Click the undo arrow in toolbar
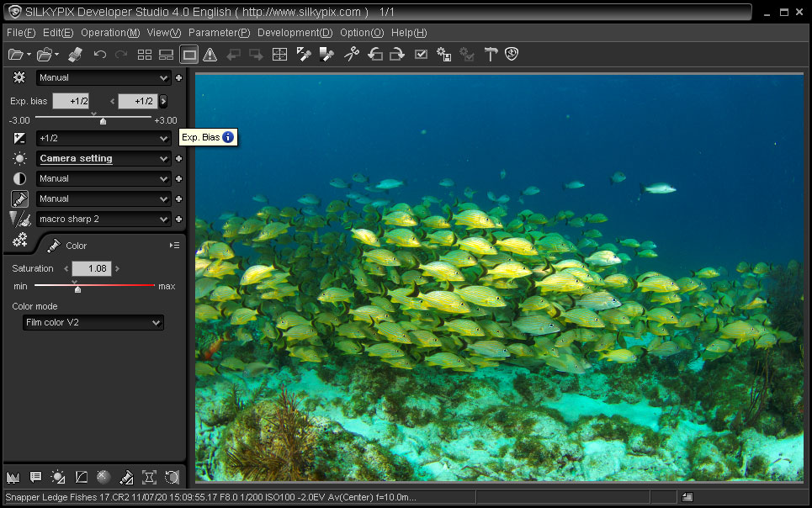 100,55
